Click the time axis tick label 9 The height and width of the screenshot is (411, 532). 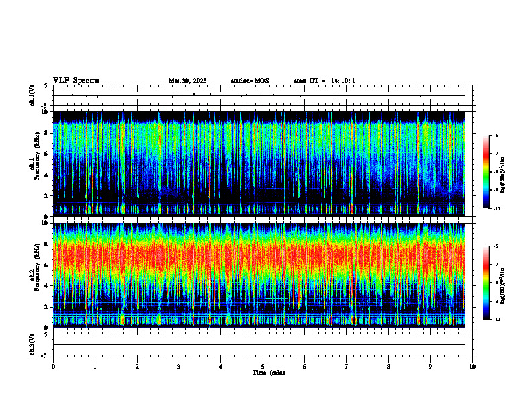430,367
